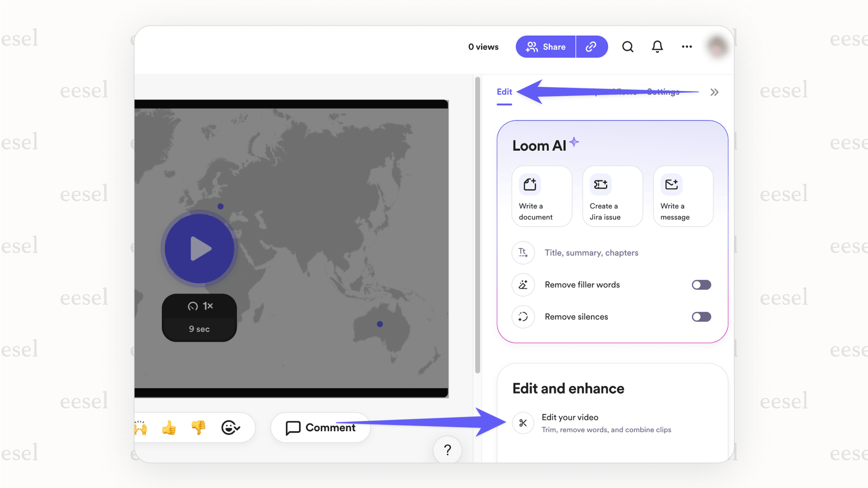868x488 pixels.
Task: Open the search icon
Action: coord(628,46)
